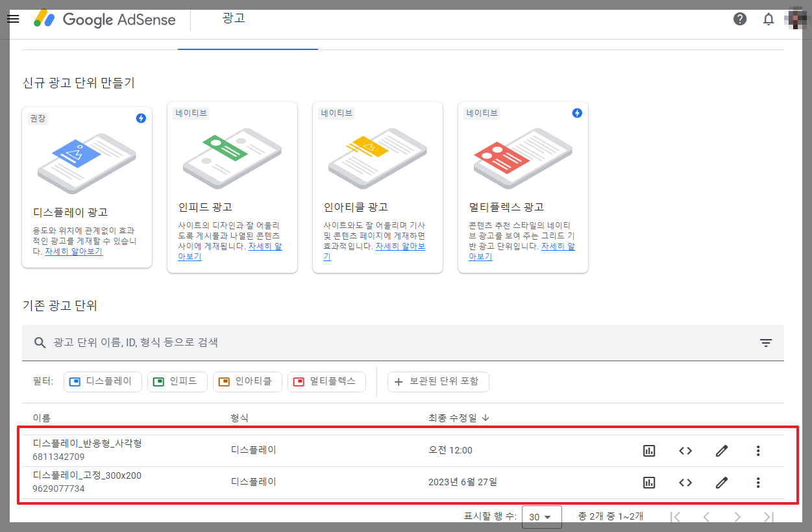The height and width of the screenshot is (532, 812).
Task: Toggle the 디스플레이 filter chip
Action: pos(103,382)
